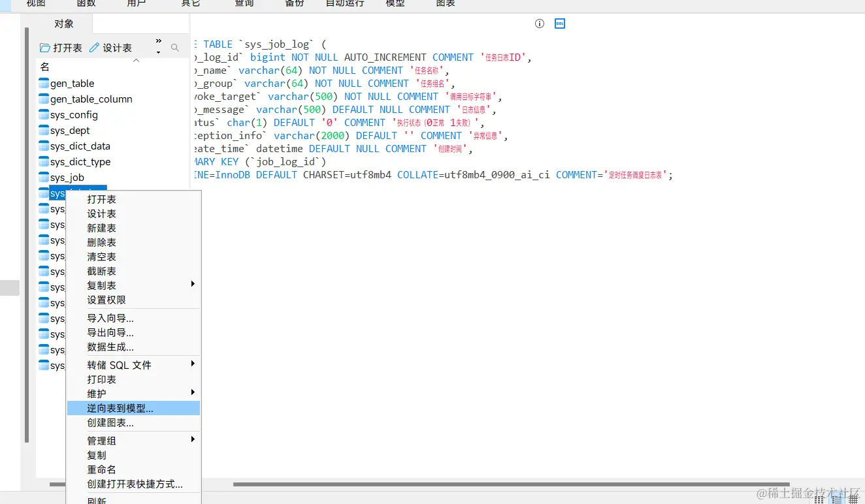Open the 模型 main toolbar item
865x504 pixels.
coord(395,3)
